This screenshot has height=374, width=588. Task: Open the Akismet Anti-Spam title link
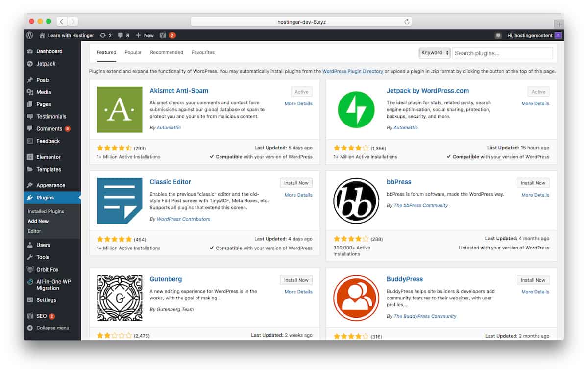point(179,91)
